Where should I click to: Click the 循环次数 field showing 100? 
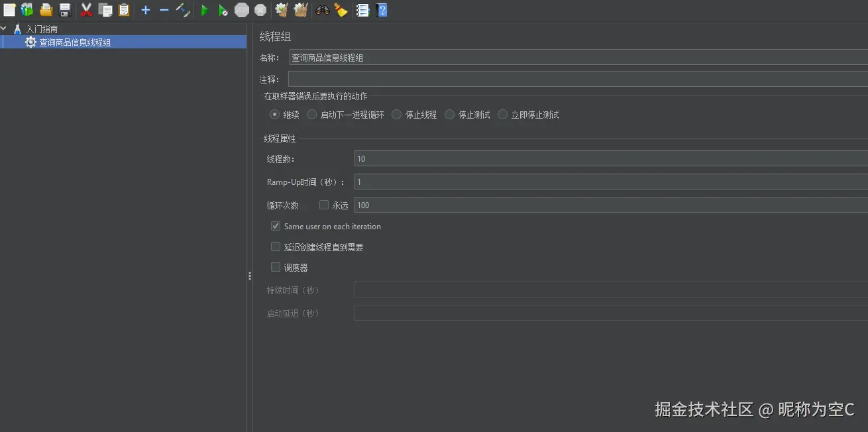pyautogui.click(x=611, y=205)
